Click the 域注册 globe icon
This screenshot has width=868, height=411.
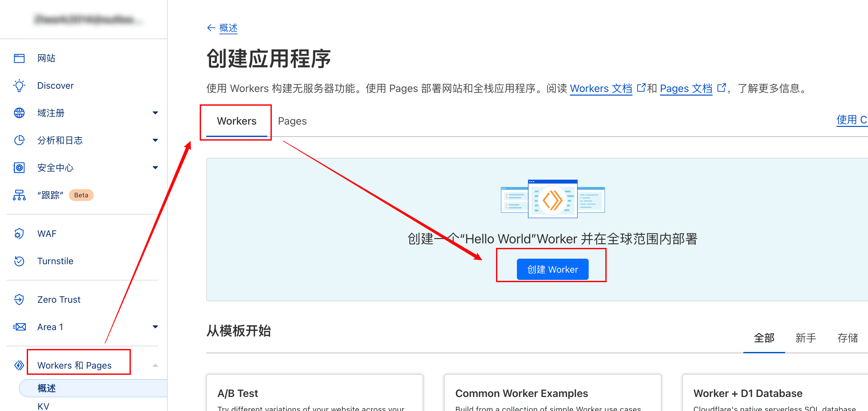pyautogui.click(x=19, y=113)
